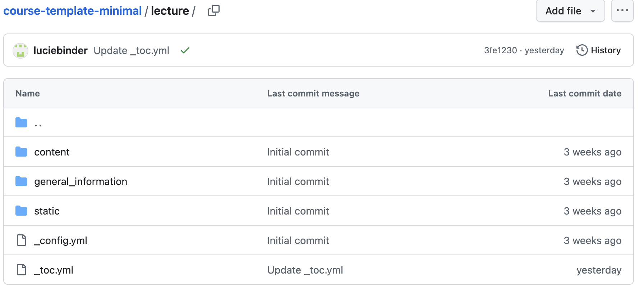Select the luciebinder author name
This screenshot has height=293, width=644.
(x=60, y=50)
